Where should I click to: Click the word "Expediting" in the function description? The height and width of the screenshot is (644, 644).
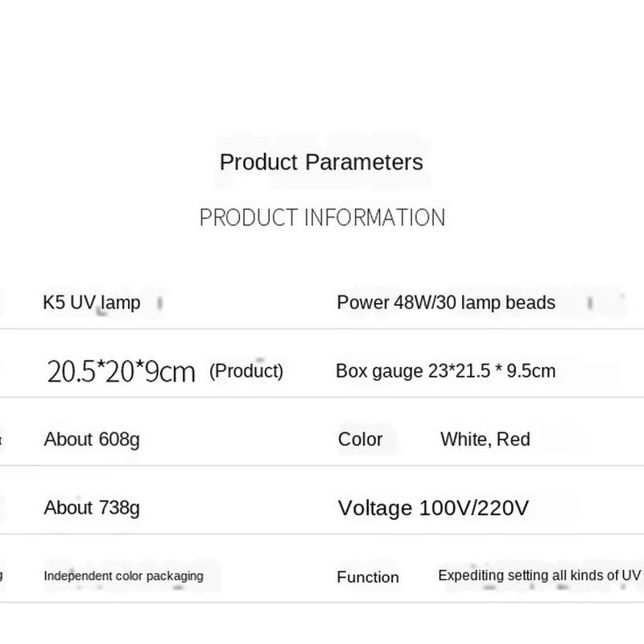(x=472, y=576)
